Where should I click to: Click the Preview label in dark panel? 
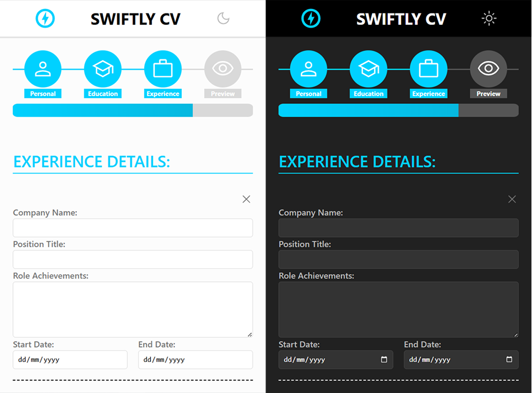tap(488, 94)
